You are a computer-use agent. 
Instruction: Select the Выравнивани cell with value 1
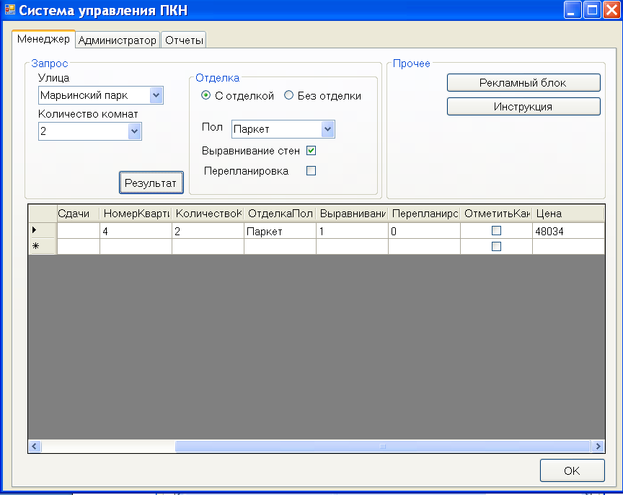352,231
